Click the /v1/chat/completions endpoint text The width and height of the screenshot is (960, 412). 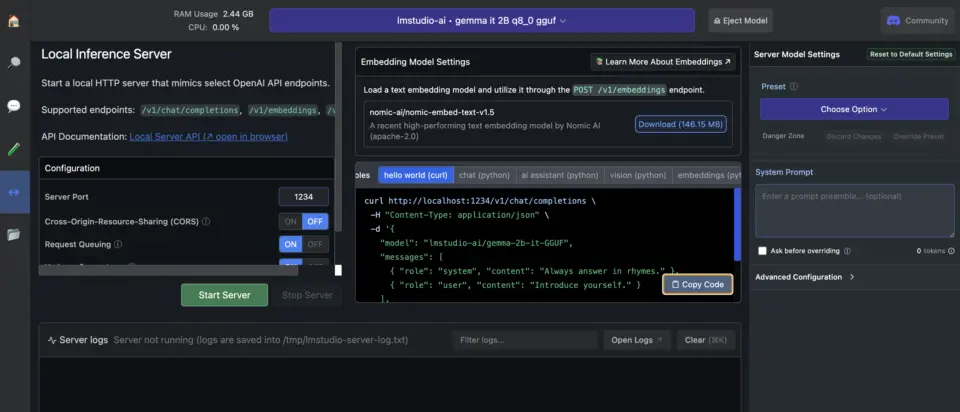point(190,110)
